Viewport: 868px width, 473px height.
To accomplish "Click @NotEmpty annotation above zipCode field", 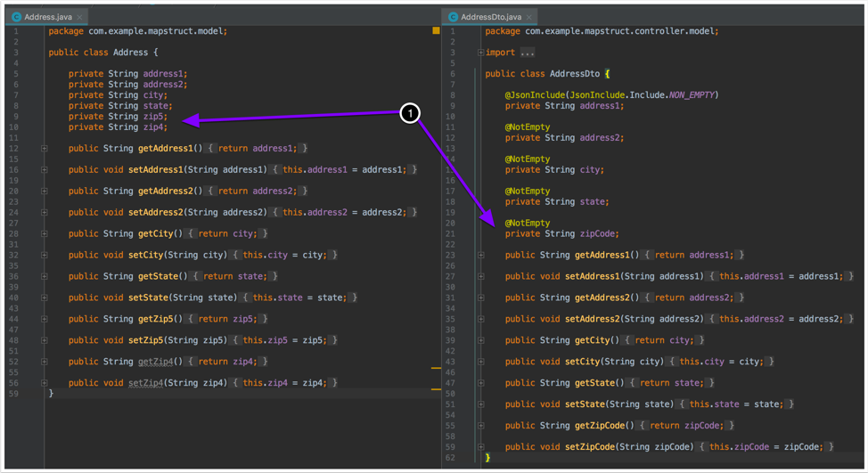I will point(527,223).
